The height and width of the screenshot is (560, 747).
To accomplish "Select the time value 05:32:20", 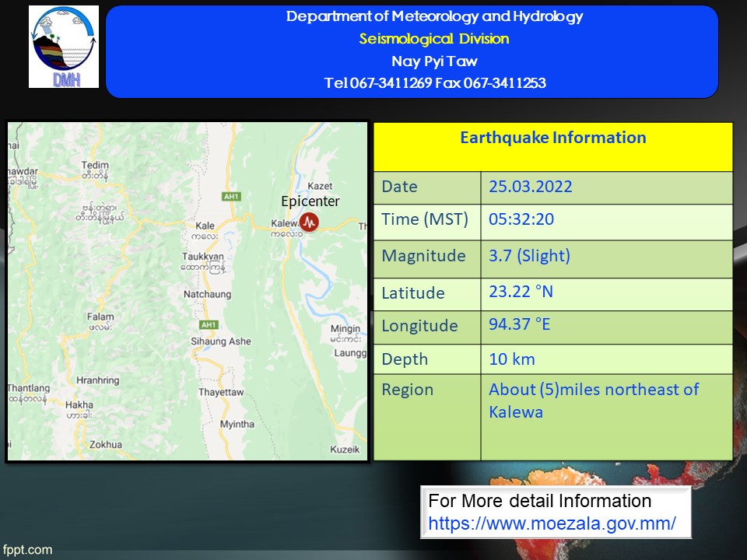I will point(521,219).
